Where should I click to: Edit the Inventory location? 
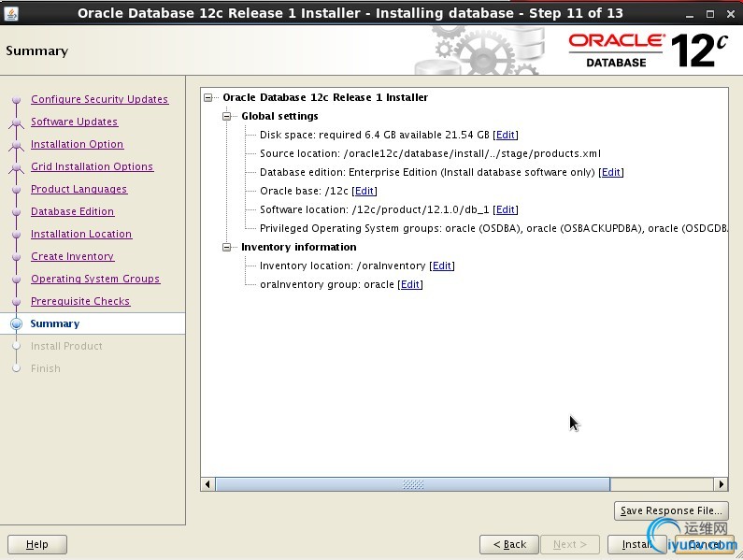click(x=442, y=266)
